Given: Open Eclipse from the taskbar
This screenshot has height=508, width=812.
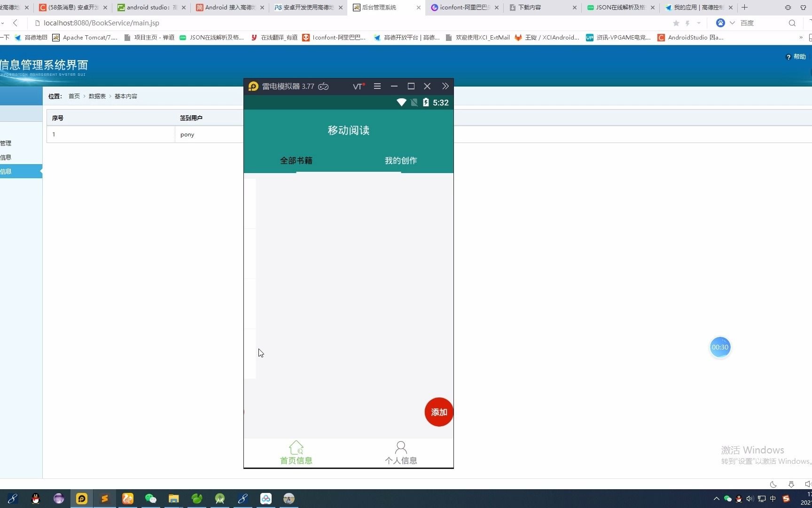Looking at the screenshot, I should tap(59, 499).
